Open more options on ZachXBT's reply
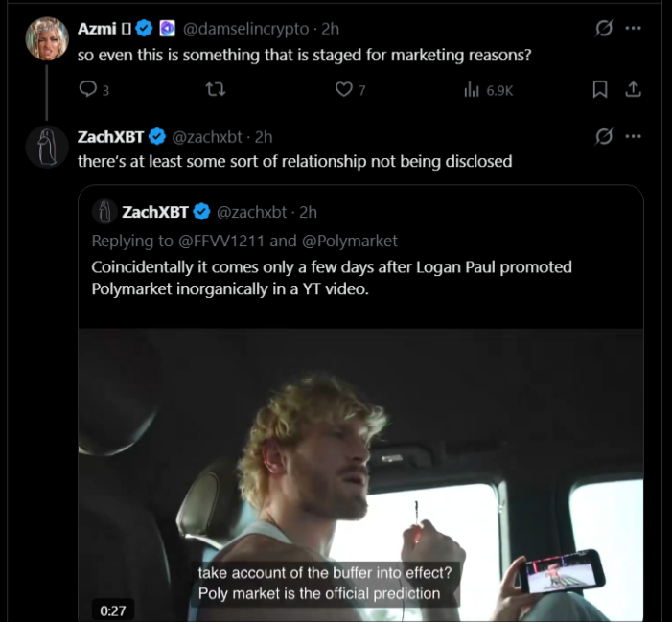Viewport: 672px width, 622px height. tap(633, 136)
